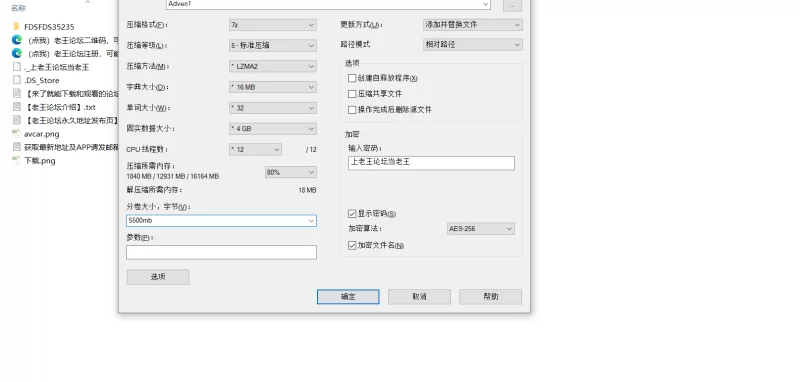Click the 取消 button
This screenshot has height=382, width=800.
(419, 297)
